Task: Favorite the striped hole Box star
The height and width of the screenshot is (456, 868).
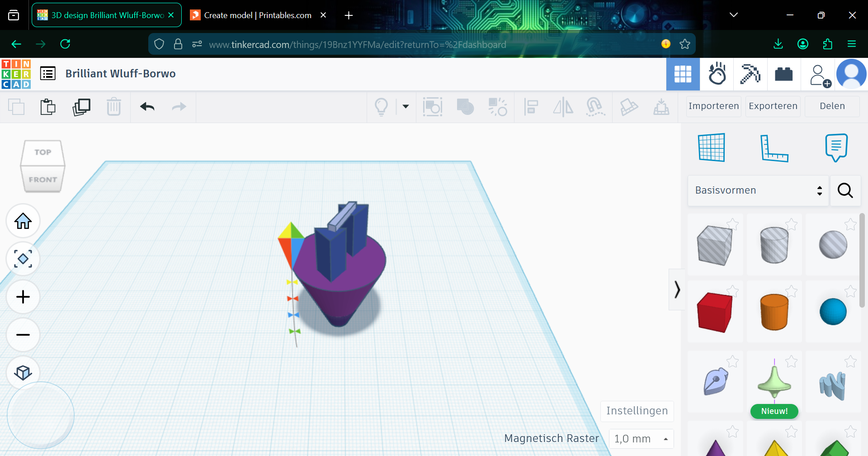Action: (732, 224)
